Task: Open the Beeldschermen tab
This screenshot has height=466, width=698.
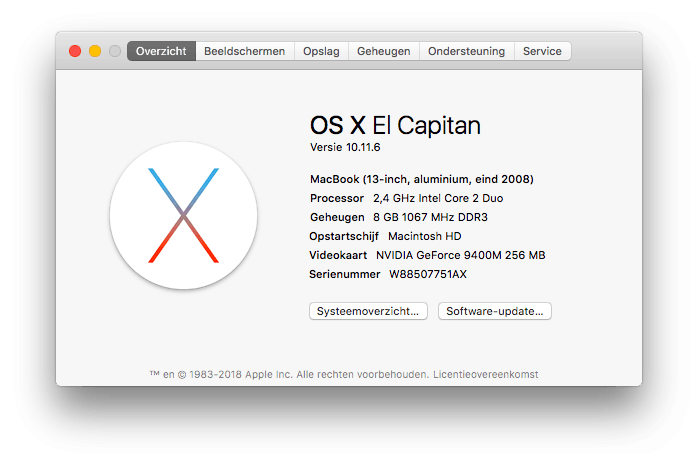Action: [x=244, y=51]
